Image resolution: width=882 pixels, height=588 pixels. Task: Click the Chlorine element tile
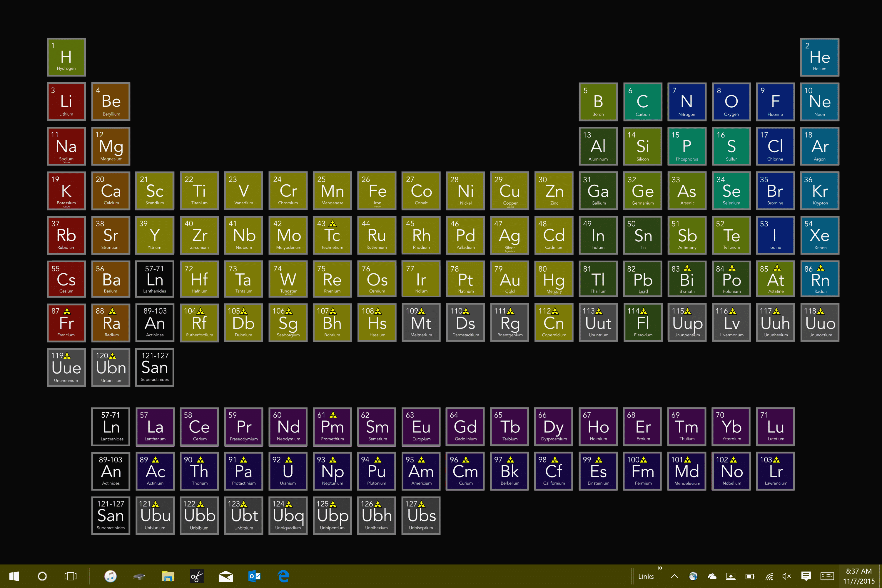[775, 146]
